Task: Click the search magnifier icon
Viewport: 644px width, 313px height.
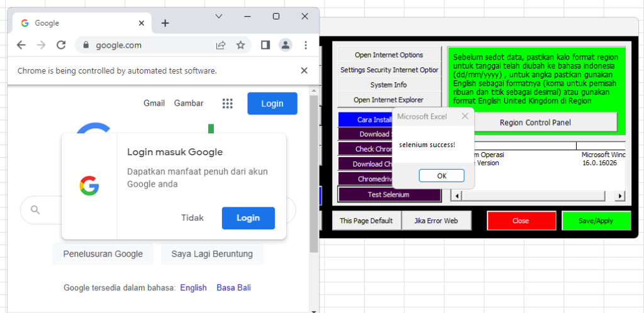Action: [x=36, y=210]
